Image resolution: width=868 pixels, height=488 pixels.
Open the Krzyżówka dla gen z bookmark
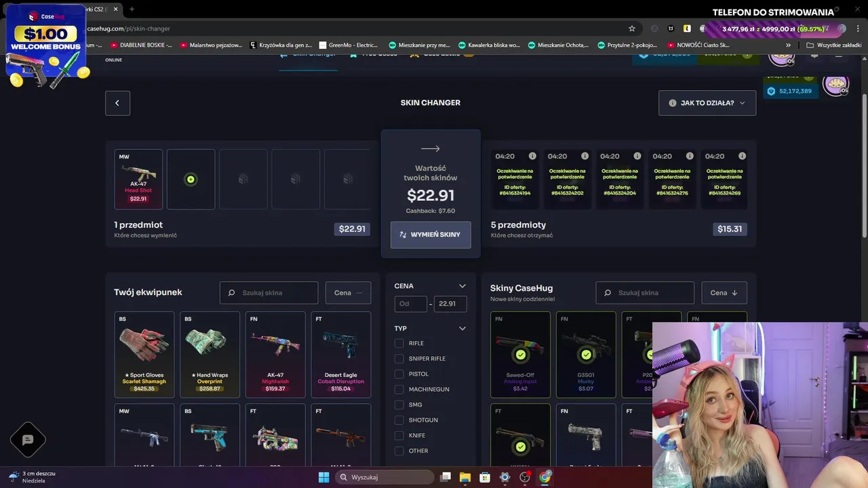click(280, 45)
